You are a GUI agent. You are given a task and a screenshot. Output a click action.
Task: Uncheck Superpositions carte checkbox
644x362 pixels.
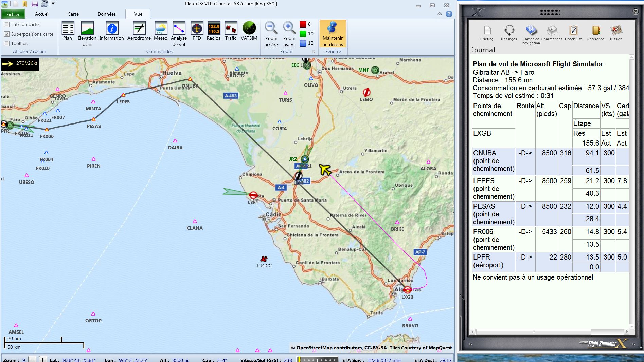pos(6,34)
